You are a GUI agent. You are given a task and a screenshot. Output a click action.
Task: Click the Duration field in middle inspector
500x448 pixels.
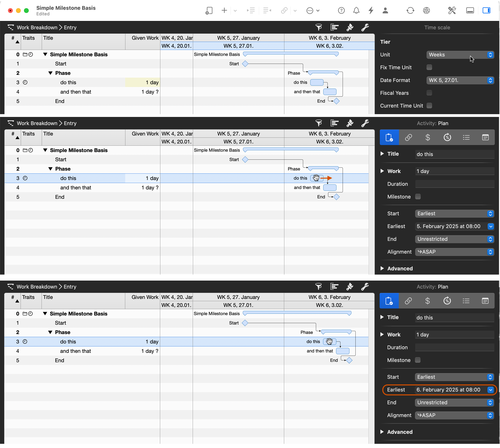[x=455, y=184]
